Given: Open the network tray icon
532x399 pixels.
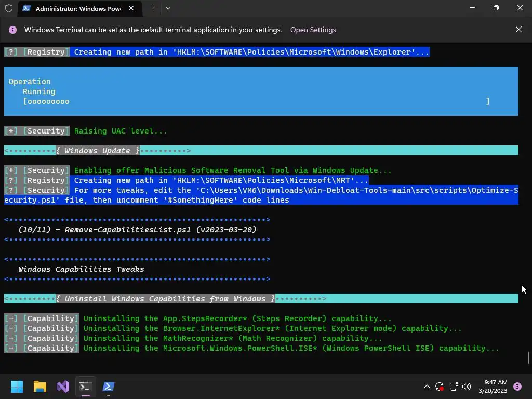Looking at the screenshot, I should [454, 387].
